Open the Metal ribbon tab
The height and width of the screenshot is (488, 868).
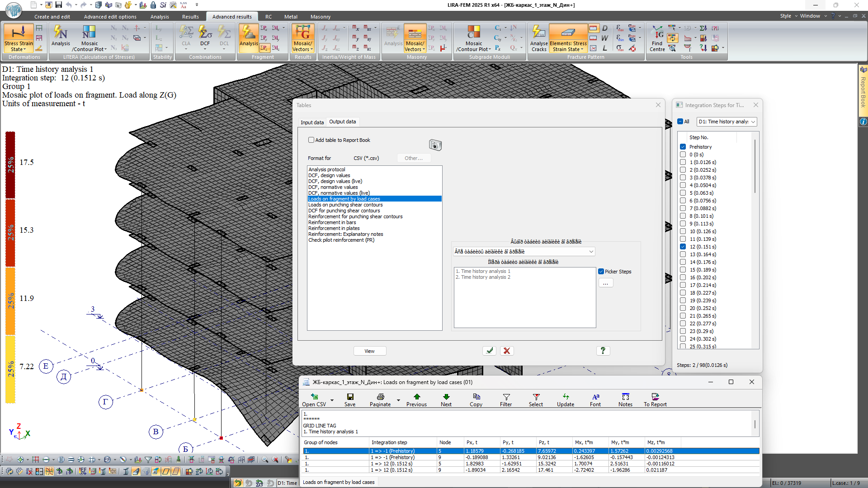click(x=291, y=17)
